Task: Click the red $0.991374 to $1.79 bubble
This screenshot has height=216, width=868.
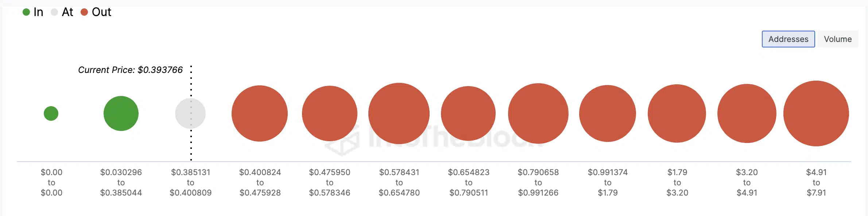Action: 608,113
